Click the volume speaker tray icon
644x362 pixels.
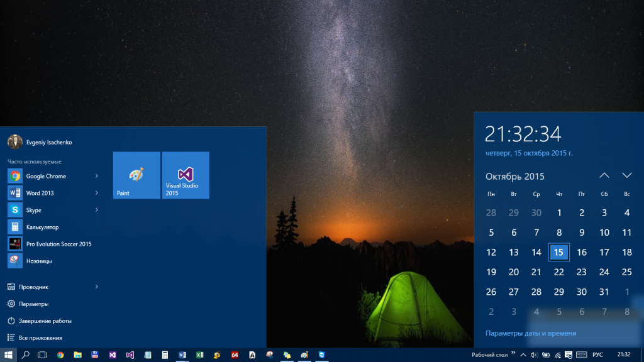(534, 355)
